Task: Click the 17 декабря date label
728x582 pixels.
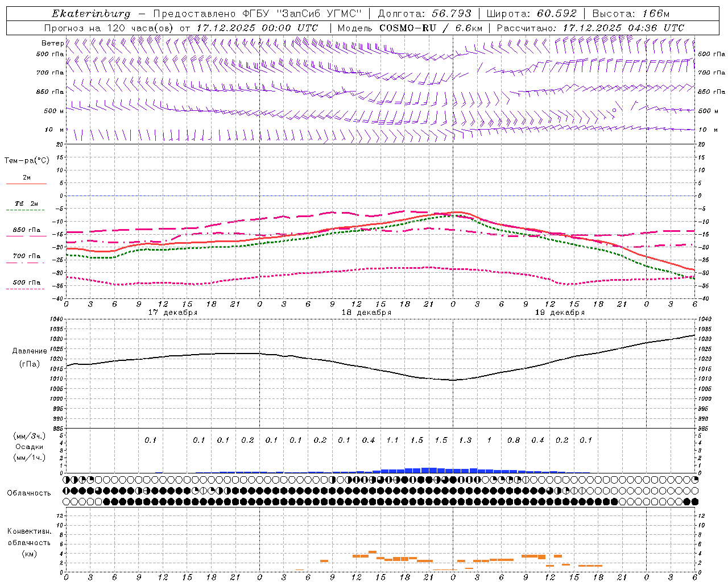Action: click(x=173, y=313)
